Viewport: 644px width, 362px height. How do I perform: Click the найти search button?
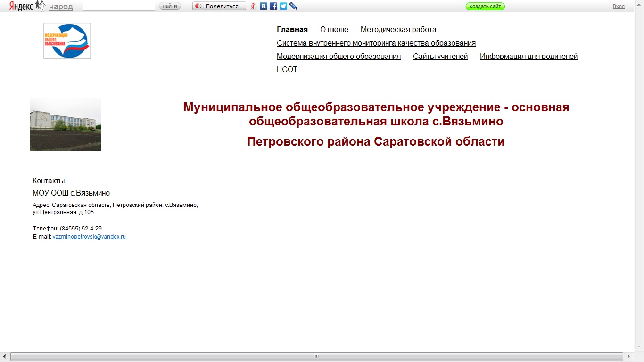170,6
